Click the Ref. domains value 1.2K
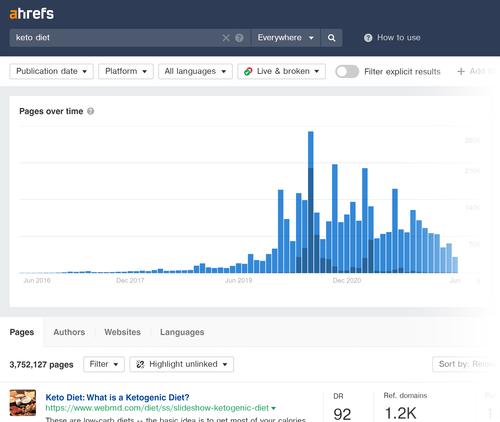 400,413
